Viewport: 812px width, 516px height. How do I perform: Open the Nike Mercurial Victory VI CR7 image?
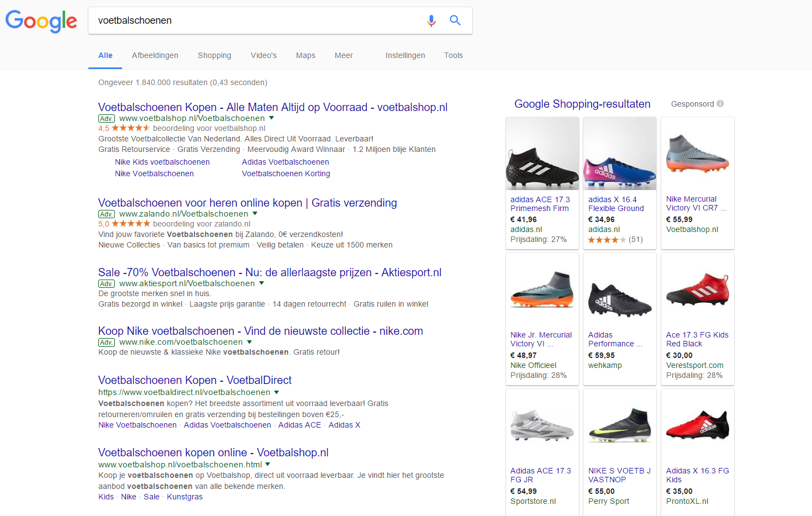[x=697, y=155]
